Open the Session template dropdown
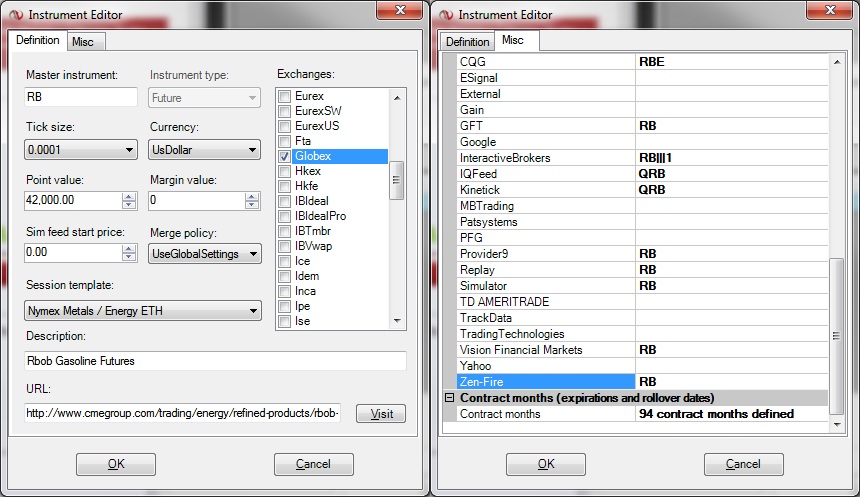 pyautogui.click(x=143, y=310)
